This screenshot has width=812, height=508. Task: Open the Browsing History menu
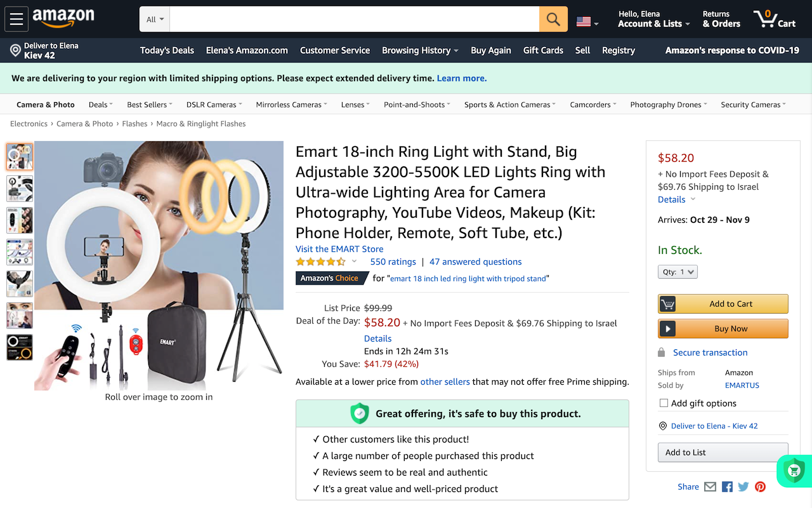click(x=420, y=50)
